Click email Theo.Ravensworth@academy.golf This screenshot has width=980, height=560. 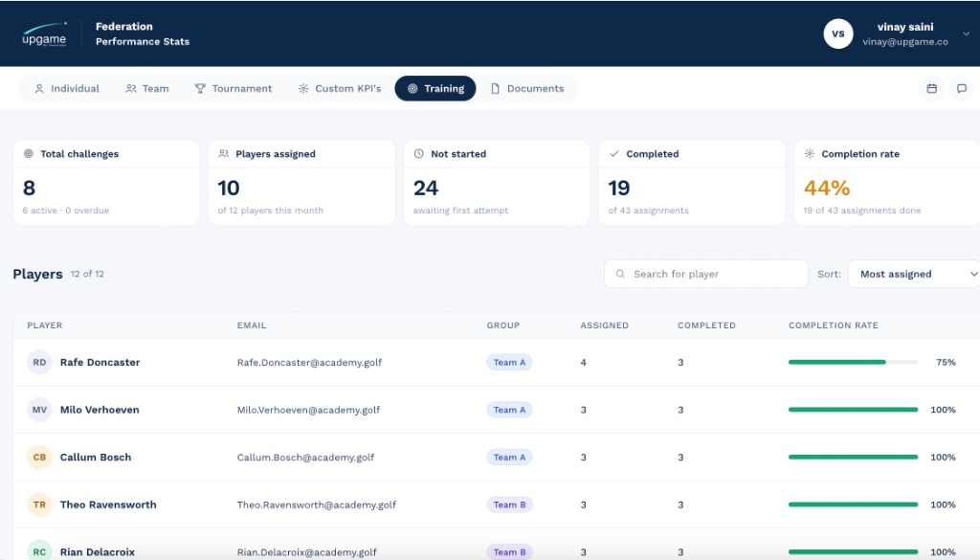coord(316,505)
